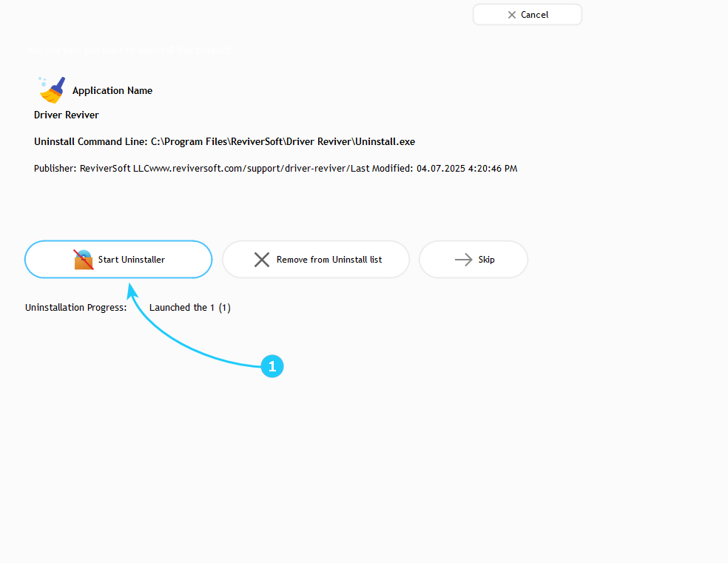
Task: Click the X icon on Remove from Uninstall list
Action: (262, 260)
